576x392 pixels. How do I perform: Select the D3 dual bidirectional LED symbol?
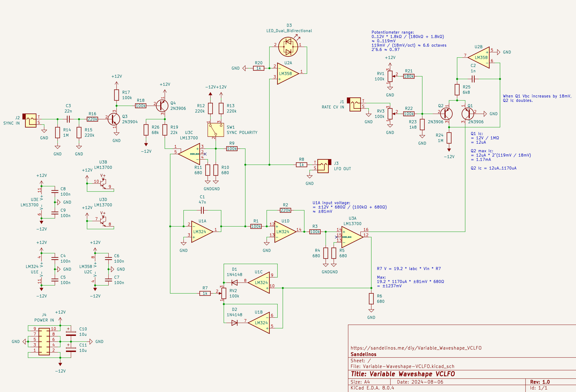(288, 47)
